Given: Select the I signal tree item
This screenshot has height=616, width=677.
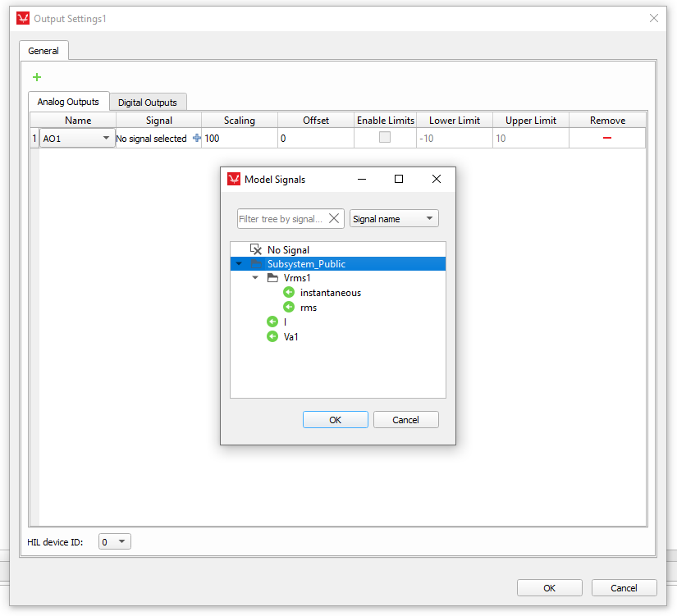Looking at the screenshot, I should point(285,322).
